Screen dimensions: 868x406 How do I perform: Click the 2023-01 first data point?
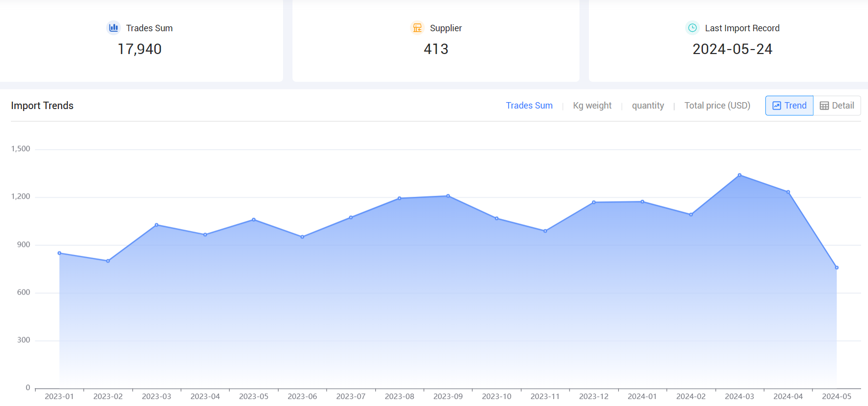[x=59, y=253]
